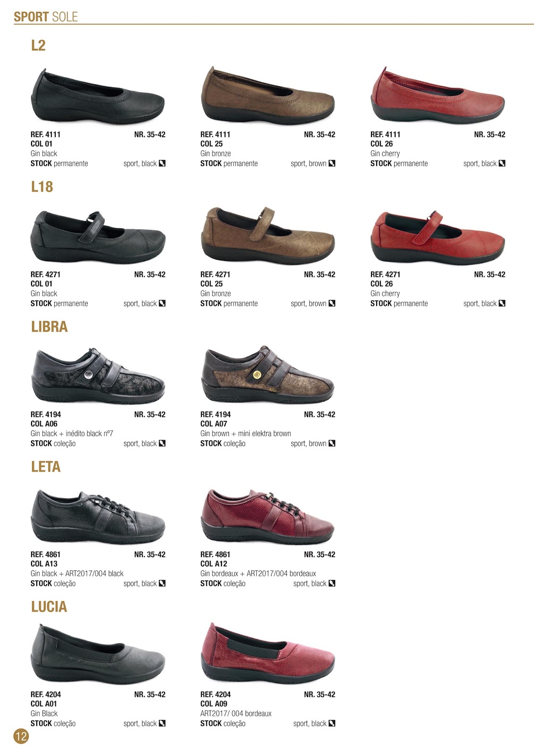This screenshot has width=534, height=756.
Task: Choose the Lucia bordeaux slip-on shoe
Action: click(268, 654)
